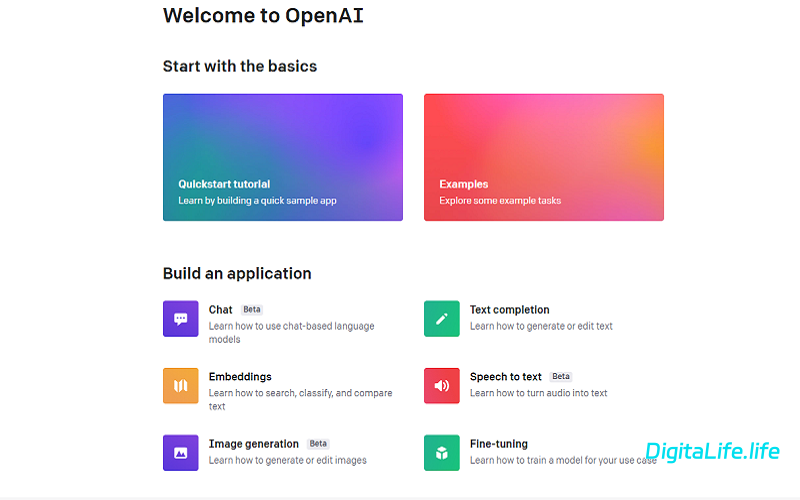Open the Fine-tuning title link
The height and width of the screenshot is (500, 800).
(x=498, y=444)
